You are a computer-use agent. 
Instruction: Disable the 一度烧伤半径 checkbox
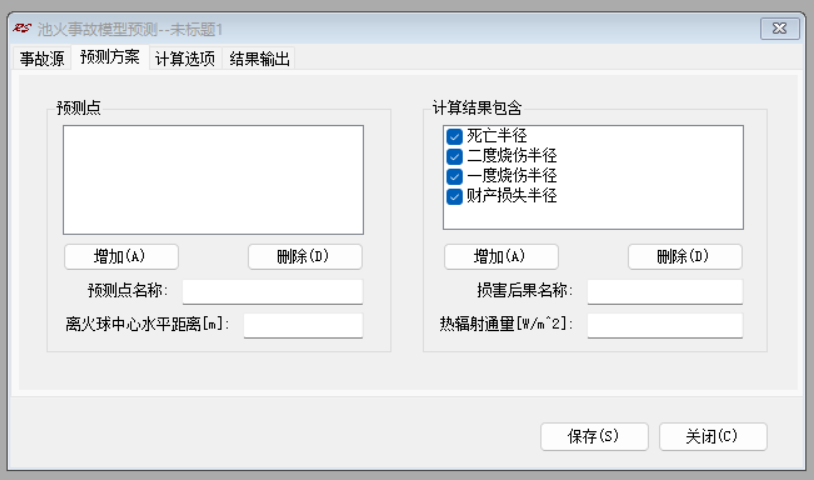[x=455, y=176]
